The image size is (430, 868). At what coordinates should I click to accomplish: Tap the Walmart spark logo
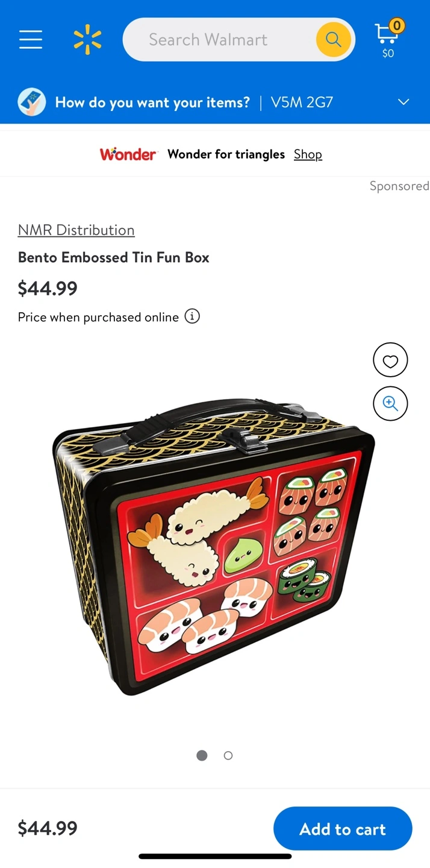point(87,39)
